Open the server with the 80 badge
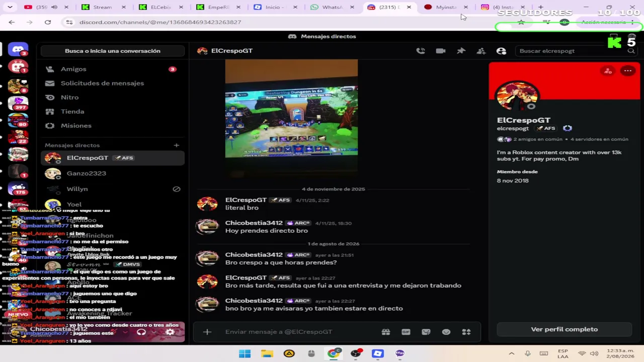644x362 pixels. pos(18,121)
